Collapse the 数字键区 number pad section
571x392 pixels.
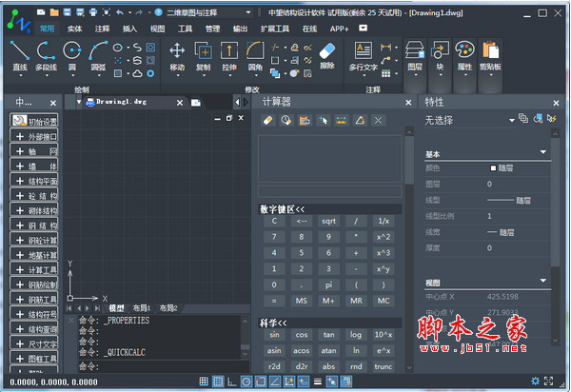tap(283, 208)
